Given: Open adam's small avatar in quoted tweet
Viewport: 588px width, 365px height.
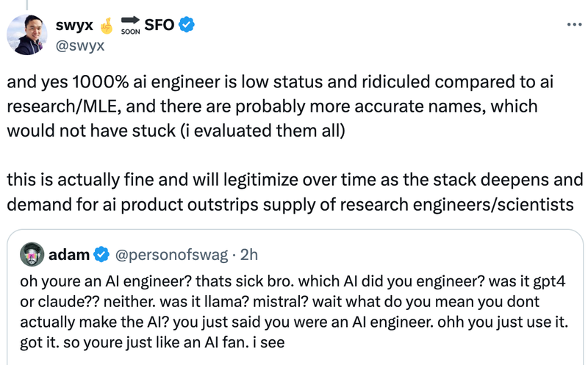Looking at the screenshot, I should [x=32, y=254].
